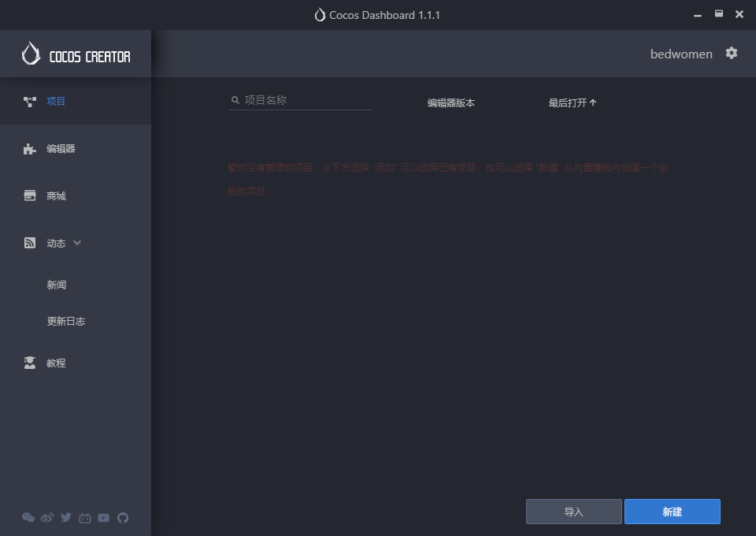Click the 商城 store icon
Image resolution: width=756 pixels, height=536 pixels.
[x=30, y=195]
